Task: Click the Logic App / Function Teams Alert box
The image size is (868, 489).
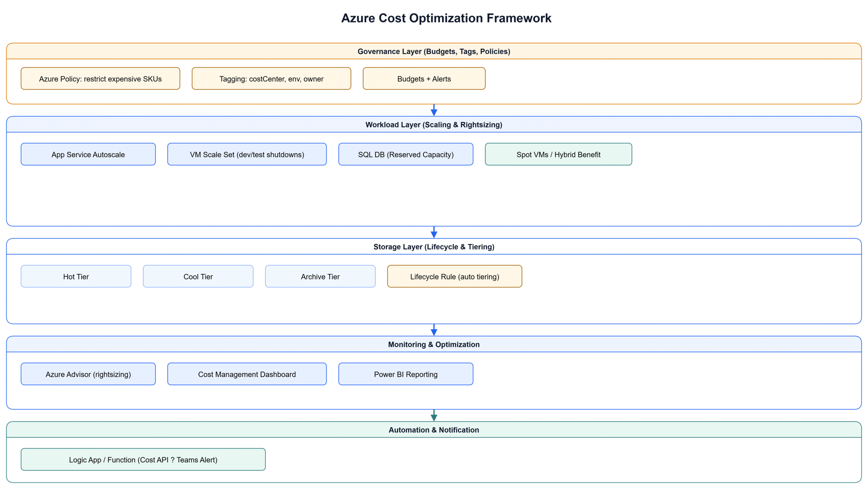Action: tap(143, 460)
